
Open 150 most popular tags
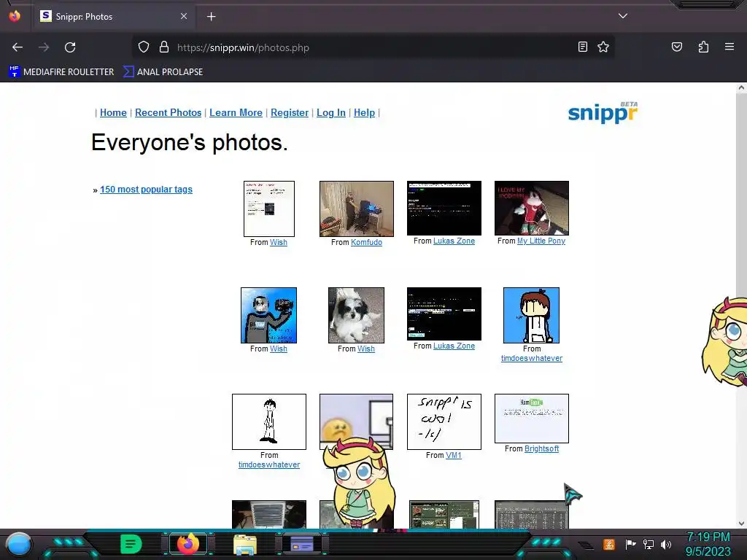point(146,190)
